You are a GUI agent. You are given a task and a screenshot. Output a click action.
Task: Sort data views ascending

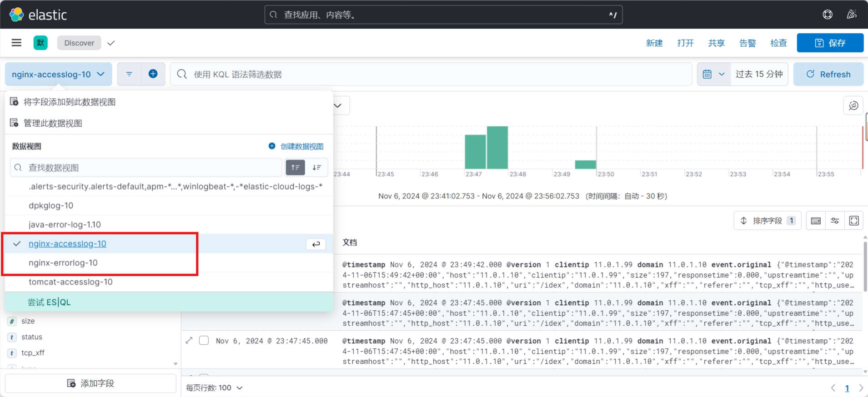(295, 168)
